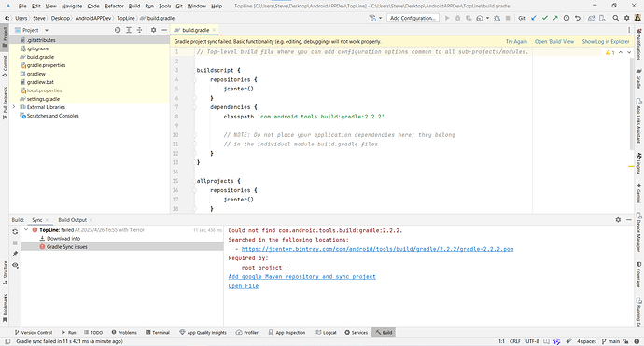Click the Git update project arrow icon

point(534,18)
